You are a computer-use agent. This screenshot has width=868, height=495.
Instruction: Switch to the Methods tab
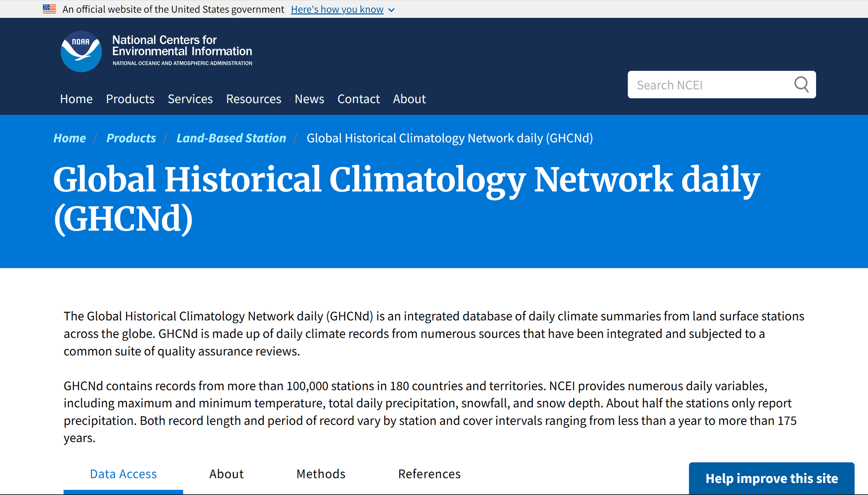(x=320, y=474)
